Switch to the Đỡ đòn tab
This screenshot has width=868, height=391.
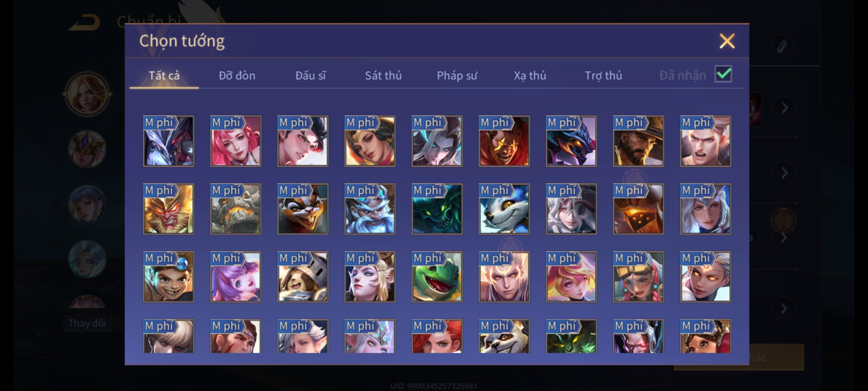pos(237,75)
